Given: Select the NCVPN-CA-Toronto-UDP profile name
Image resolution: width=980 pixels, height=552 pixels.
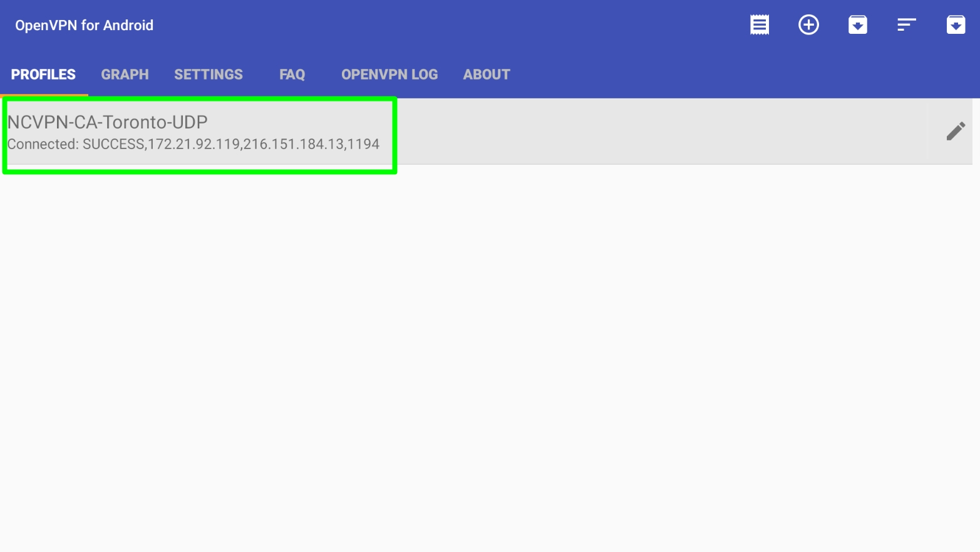Looking at the screenshot, I should coord(107,122).
